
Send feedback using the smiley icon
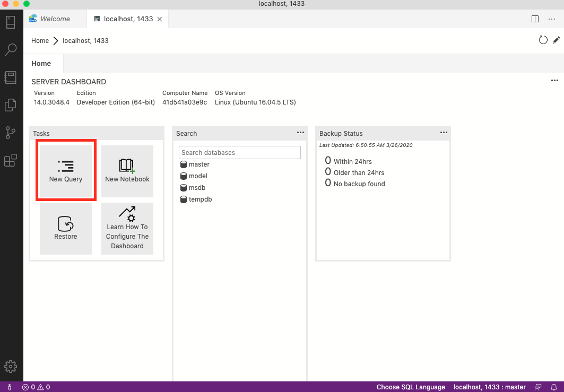point(538,387)
